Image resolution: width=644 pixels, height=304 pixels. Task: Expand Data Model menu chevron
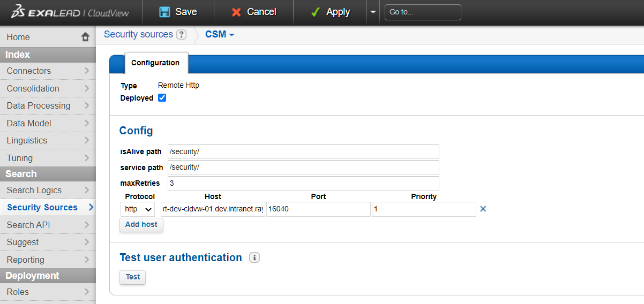(x=87, y=123)
